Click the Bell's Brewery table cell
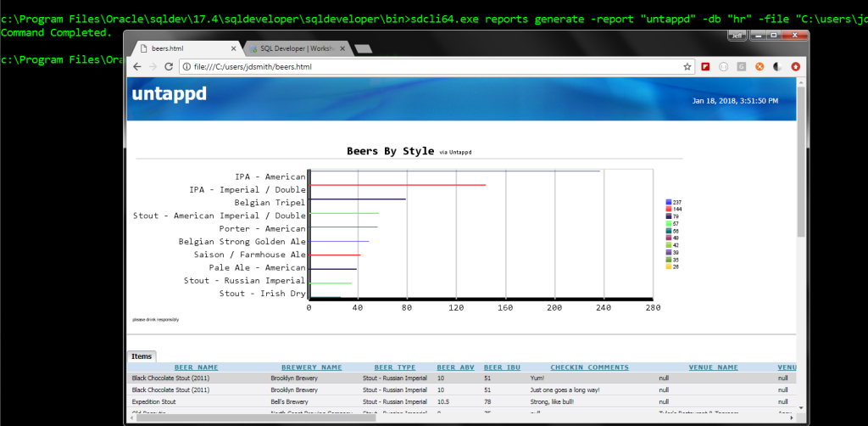This screenshot has height=426, width=868. tap(290, 401)
